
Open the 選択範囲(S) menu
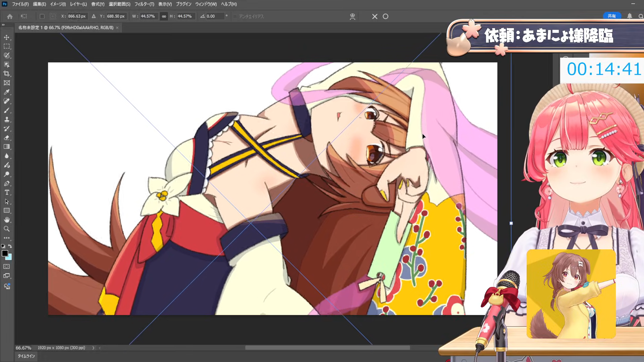[x=119, y=4]
